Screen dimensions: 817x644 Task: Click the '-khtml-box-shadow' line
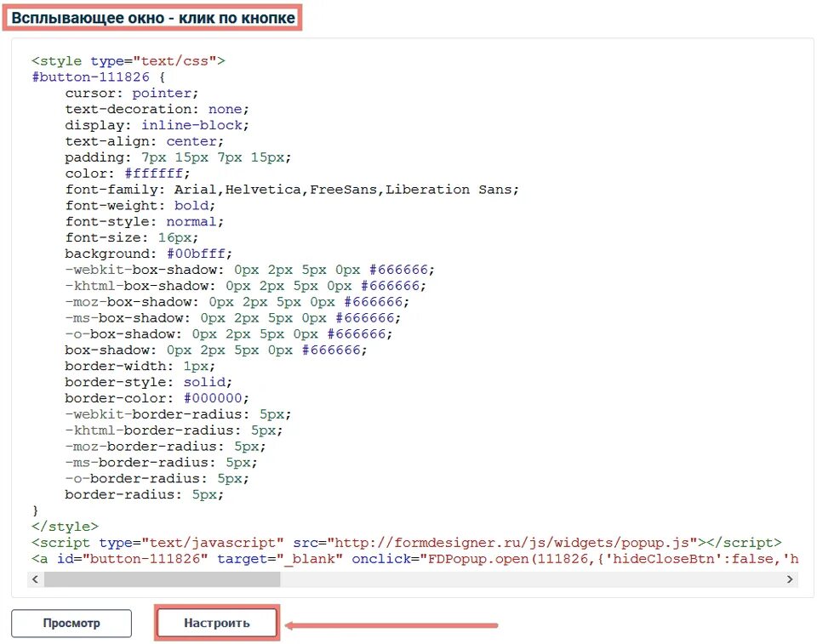pos(245,286)
